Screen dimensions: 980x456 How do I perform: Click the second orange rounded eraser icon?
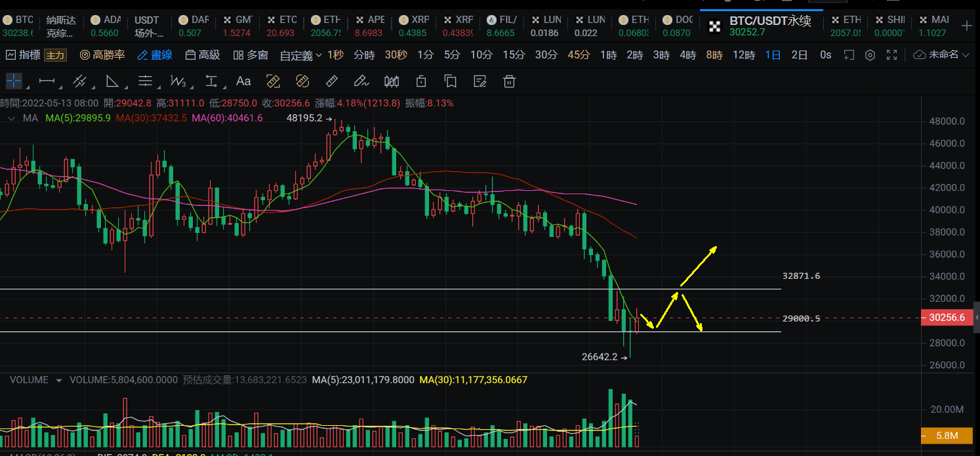pyautogui.click(x=302, y=81)
